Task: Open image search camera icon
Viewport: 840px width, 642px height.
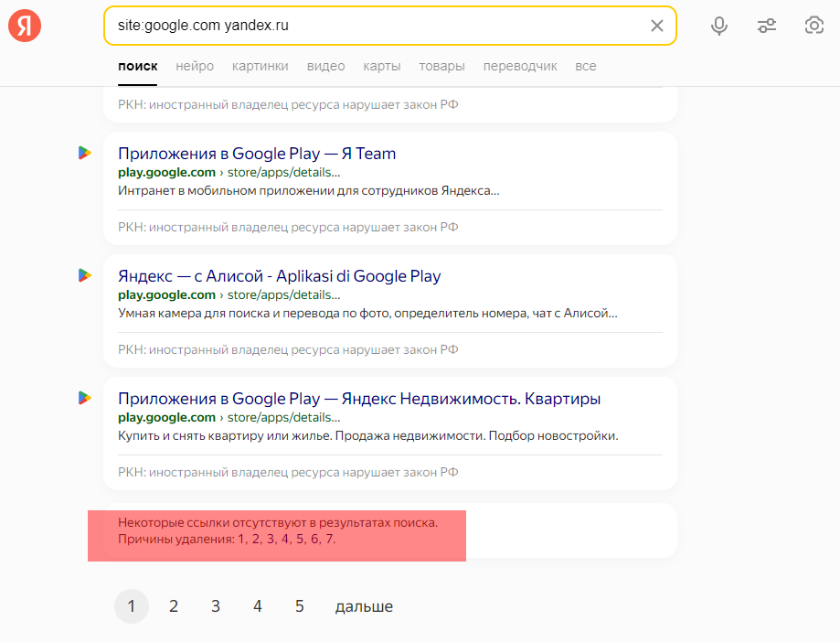Action: (813, 26)
